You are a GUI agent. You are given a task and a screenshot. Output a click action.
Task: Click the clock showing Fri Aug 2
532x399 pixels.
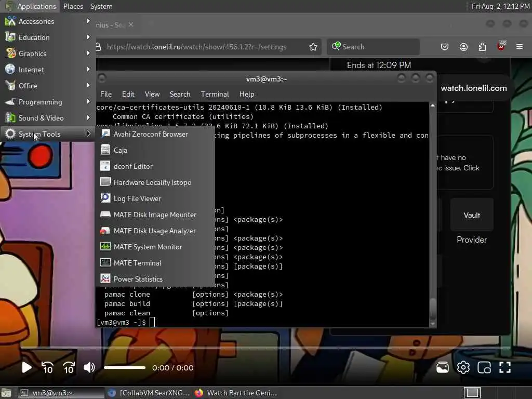[x=500, y=6]
